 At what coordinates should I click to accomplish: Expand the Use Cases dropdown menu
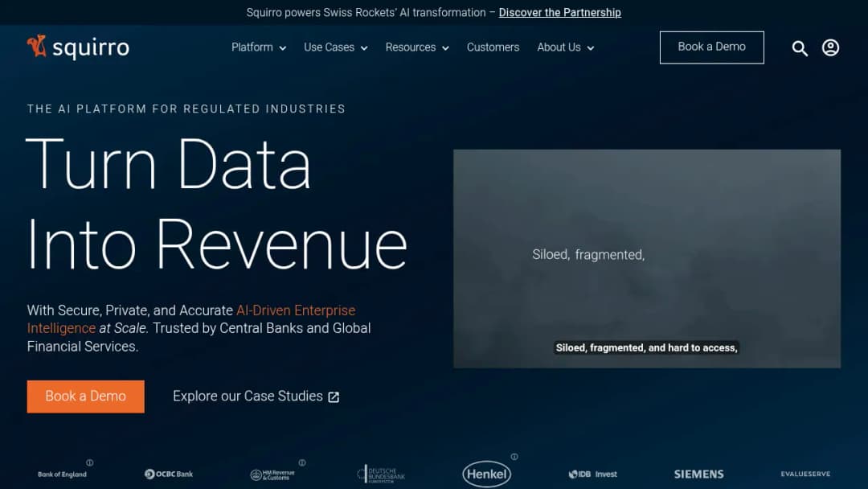pyautogui.click(x=335, y=47)
